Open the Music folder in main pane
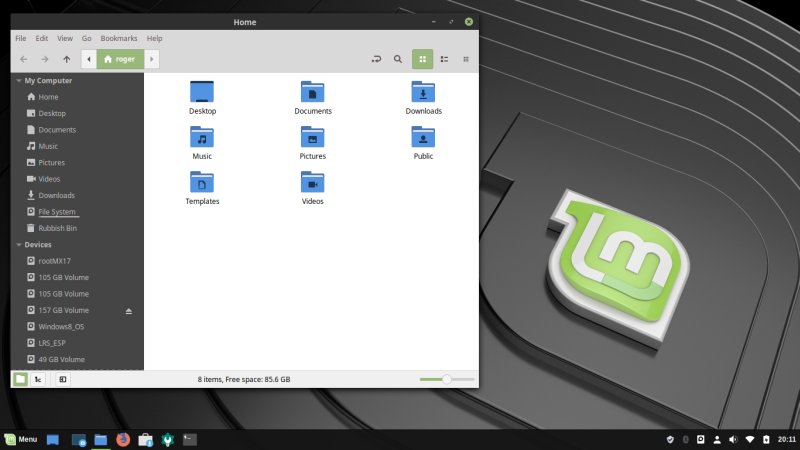Viewport: 800px width, 450px height. click(x=202, y=138)
